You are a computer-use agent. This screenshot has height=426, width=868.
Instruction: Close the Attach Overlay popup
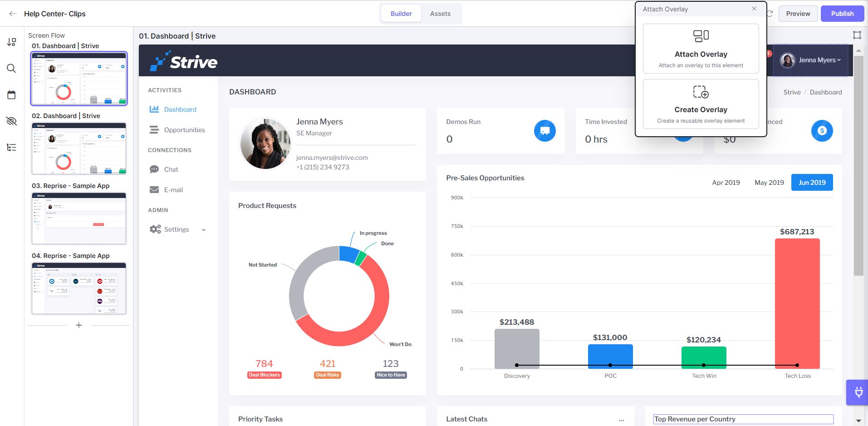click(x=754, y=9)
